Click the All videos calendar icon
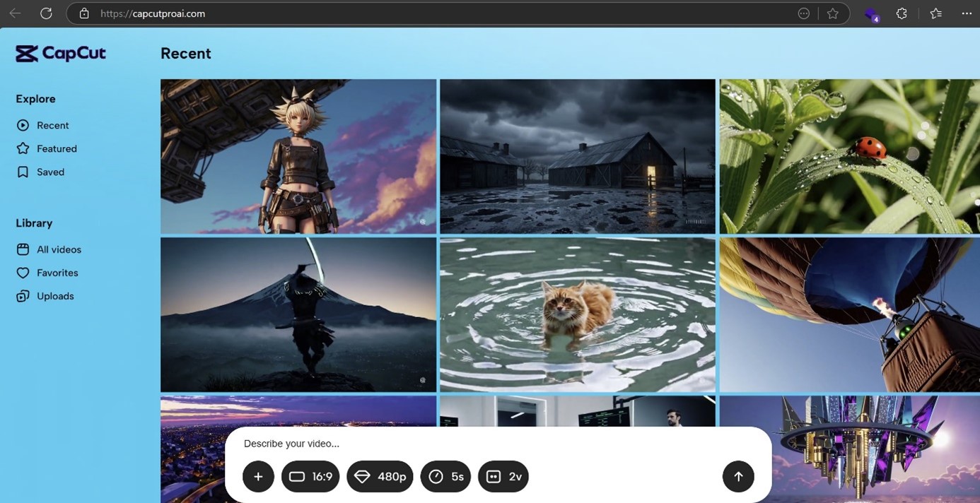This screenshot has height=503, width=980. point(23,249)
